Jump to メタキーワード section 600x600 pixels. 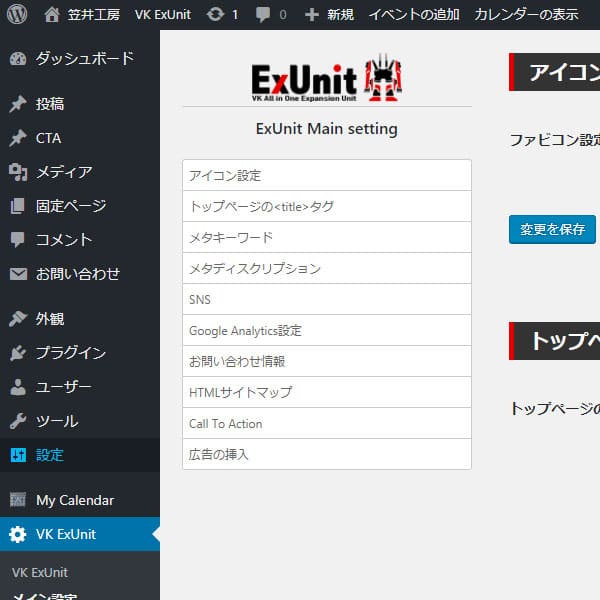tap(327, 237)
